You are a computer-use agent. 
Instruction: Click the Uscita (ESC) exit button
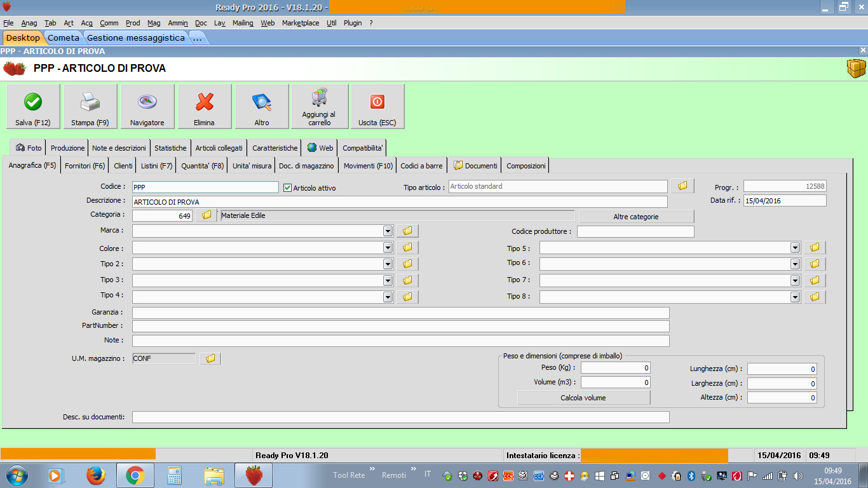(377, 107)
